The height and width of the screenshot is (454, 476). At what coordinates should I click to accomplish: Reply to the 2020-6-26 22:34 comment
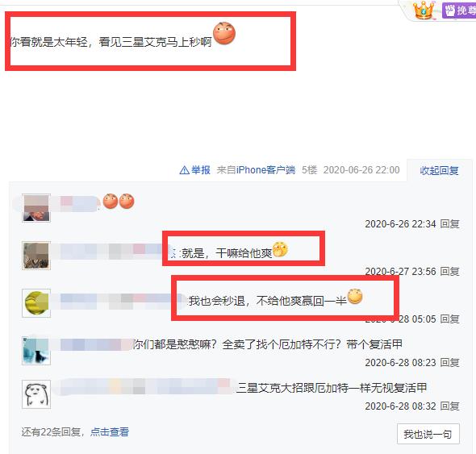449,224
